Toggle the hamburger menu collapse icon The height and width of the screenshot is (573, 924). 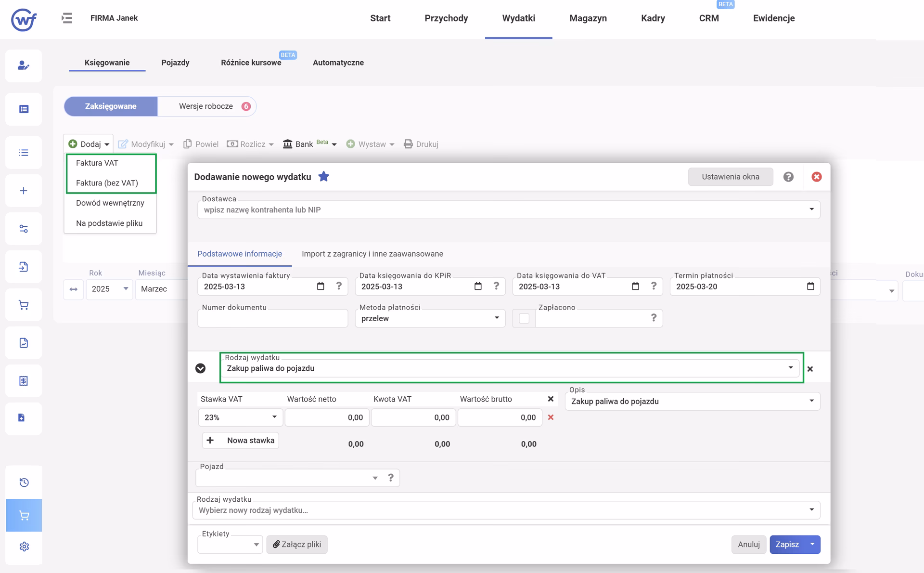tap(67, 18)
